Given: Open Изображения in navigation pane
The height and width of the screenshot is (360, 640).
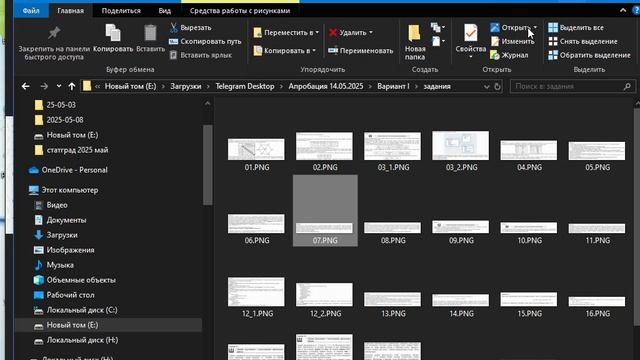Looking at the screenshot, I should tap(70, 250).
